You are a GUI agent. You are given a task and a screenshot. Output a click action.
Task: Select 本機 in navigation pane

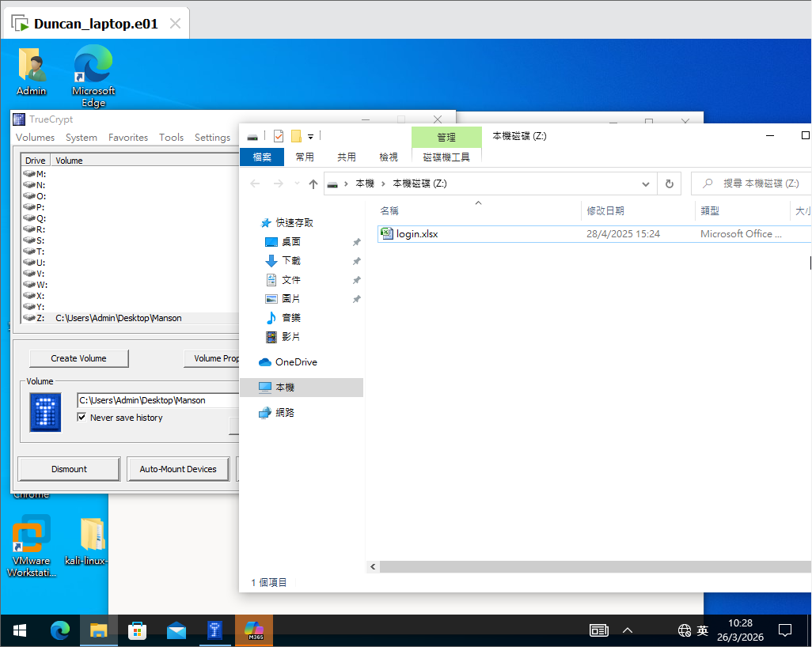pyautogui.click(x=302, y=387)
